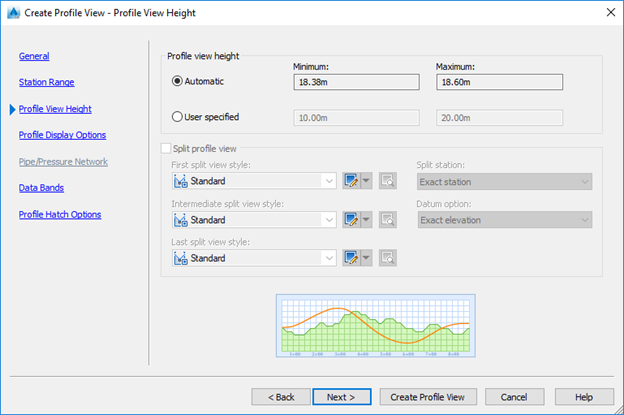Expand the First split view style dropdown
624x415 pixels.
(328, 181)
